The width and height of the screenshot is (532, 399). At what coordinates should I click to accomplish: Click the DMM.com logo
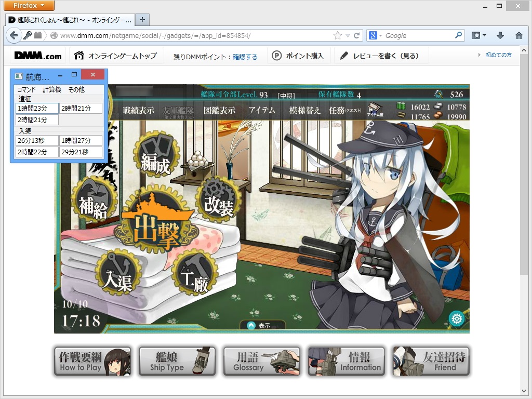coord(38,56)
